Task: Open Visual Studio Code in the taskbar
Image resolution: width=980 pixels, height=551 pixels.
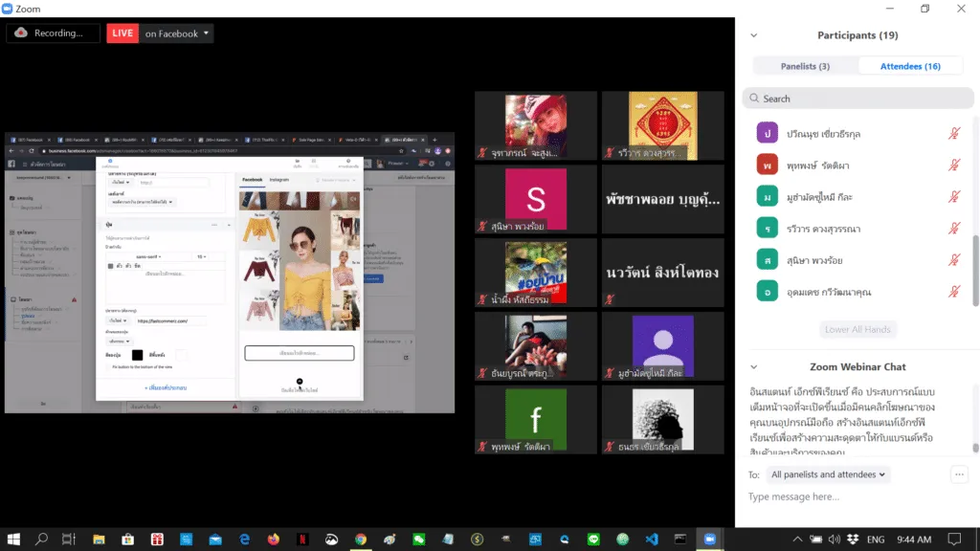Action: click(x=651, y=540)
